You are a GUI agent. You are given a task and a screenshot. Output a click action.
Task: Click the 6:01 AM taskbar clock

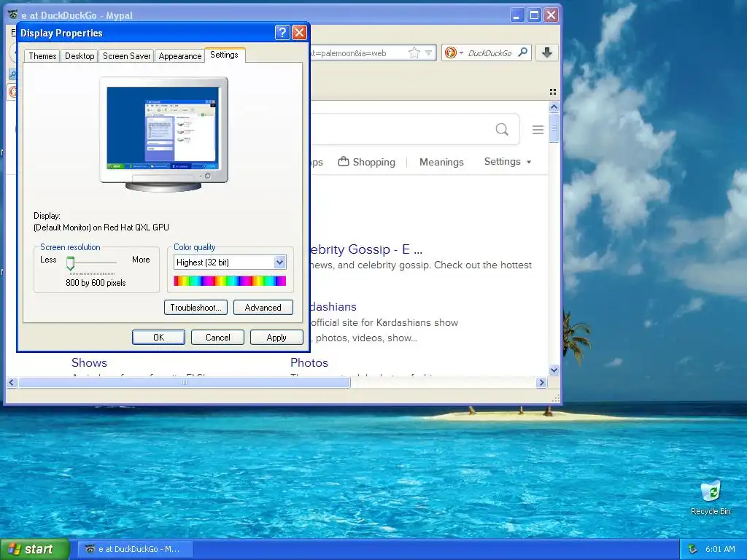click(720, 549)
